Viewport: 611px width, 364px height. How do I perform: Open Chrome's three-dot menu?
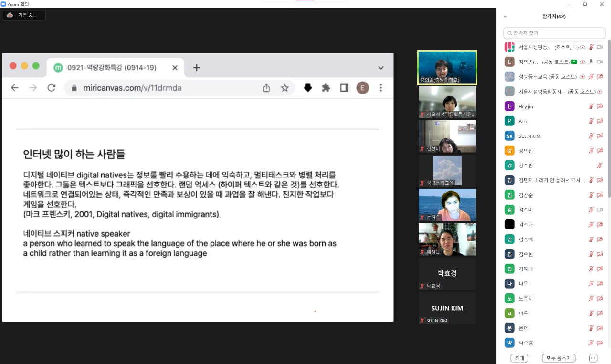(380, 88)
